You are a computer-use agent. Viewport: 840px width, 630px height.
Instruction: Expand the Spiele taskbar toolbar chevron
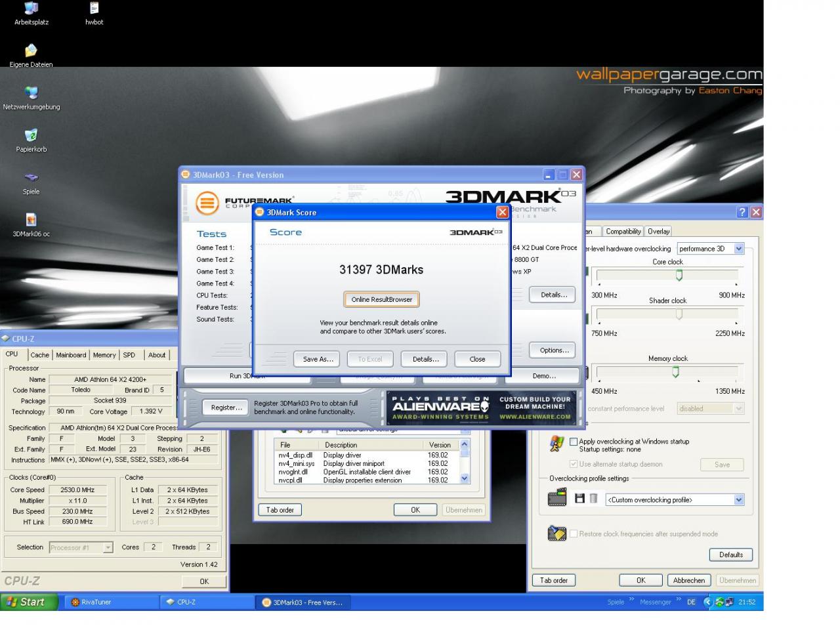[x=632, y=599]
